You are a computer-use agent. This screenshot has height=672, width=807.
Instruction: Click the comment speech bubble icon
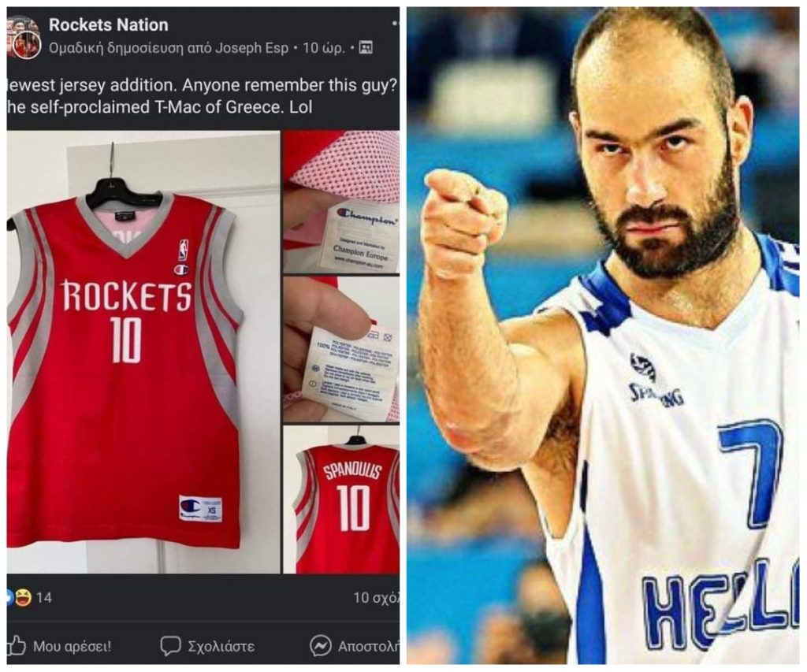point(170,646)
